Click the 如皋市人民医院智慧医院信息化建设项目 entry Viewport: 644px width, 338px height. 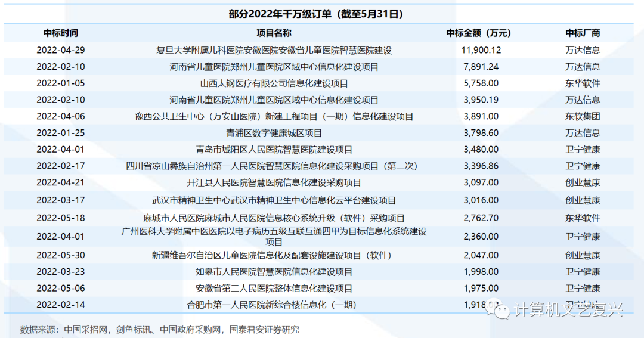coord(274,272)
